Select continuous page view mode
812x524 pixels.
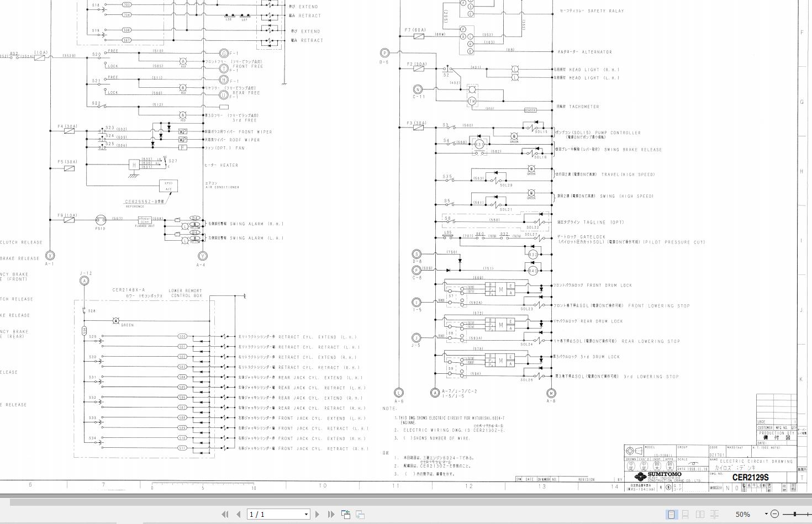point(686,514)
